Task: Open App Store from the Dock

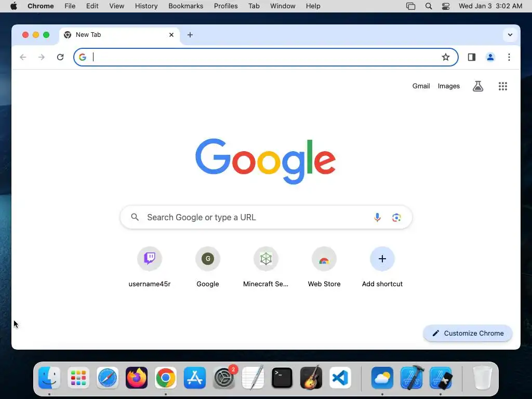Action: pyautogui.click(x=195, y=378)
